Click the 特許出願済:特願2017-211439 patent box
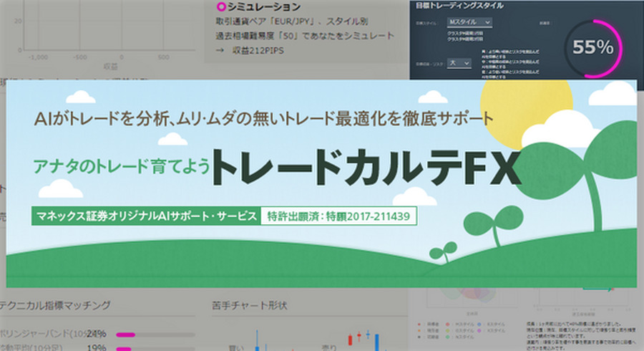Viewport: 644px width, 351px height. coord(338,216)
